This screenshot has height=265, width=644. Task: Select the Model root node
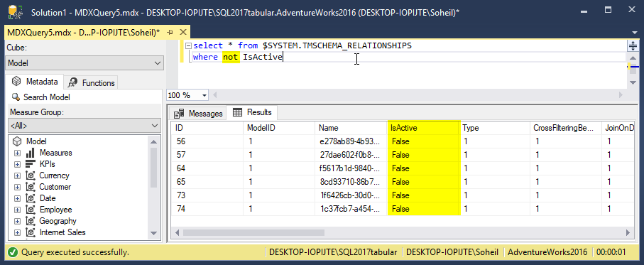pyautogui.click(x=36, y=141)
